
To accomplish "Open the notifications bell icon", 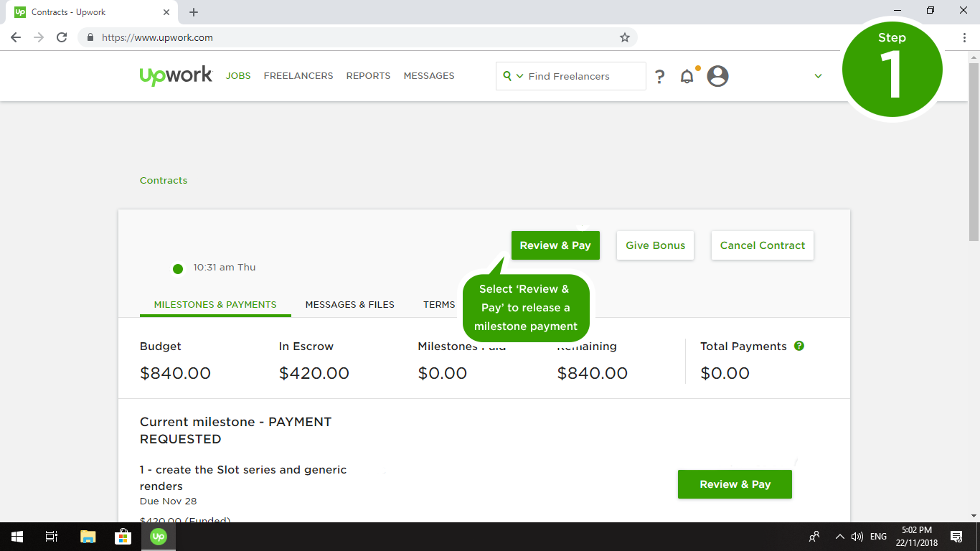I will click(x=687, y=76).
